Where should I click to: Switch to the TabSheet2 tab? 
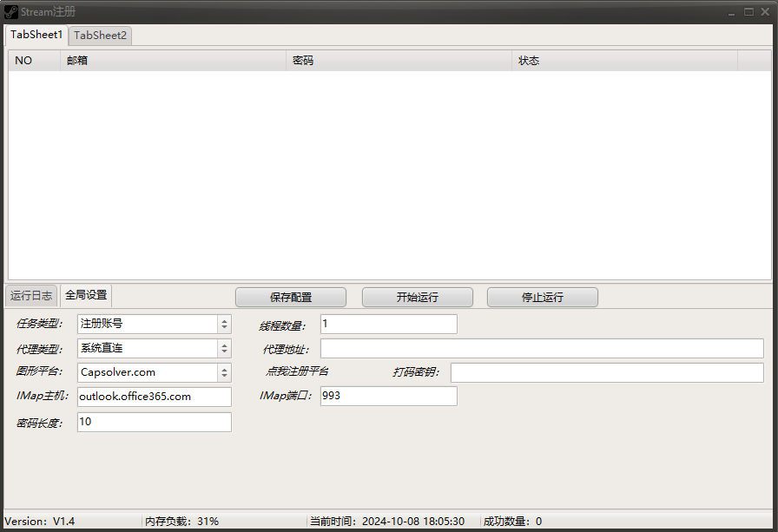[100, 36]
